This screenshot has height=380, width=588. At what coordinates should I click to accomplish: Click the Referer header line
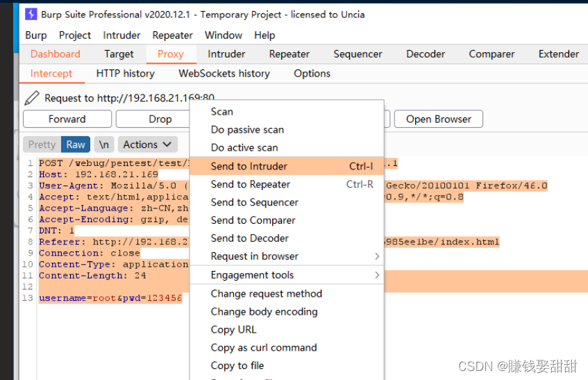[114, 242]
